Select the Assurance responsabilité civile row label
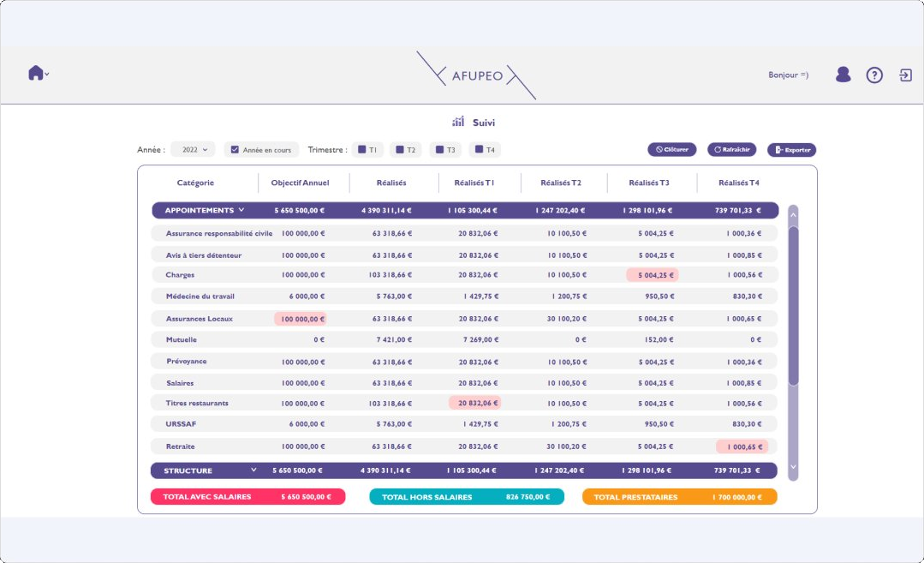This screenshot has height=563, width=924. pos(219,233)
